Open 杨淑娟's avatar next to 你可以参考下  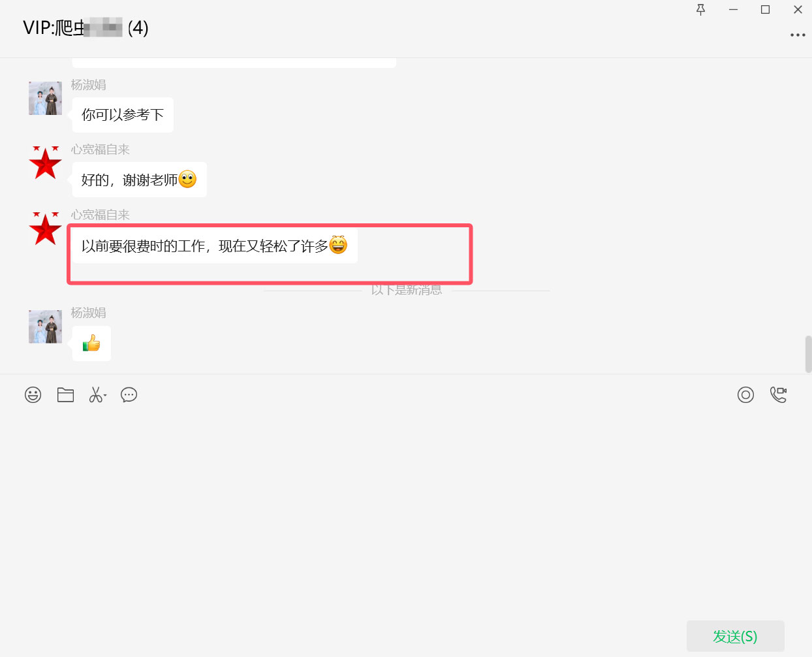click(45, 98)
